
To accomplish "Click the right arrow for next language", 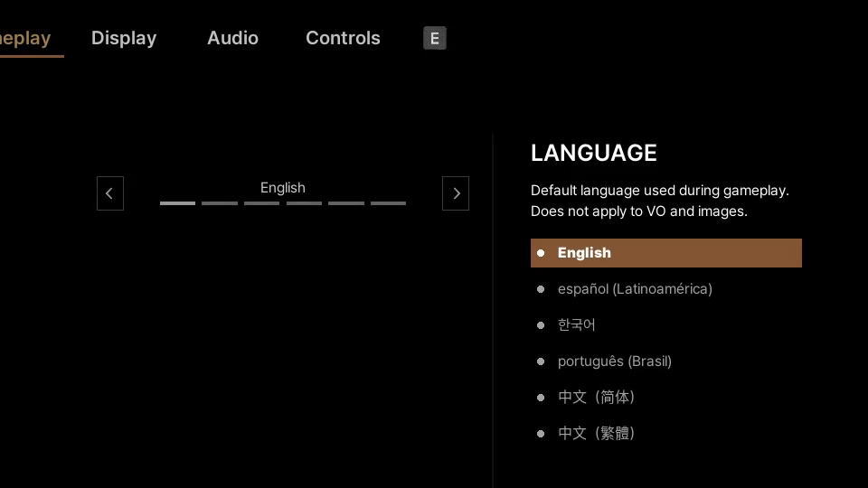I will [456, 193].
